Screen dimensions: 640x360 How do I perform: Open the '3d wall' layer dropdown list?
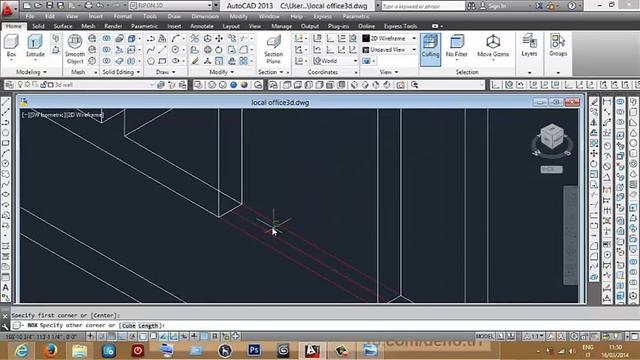click(x=151, y=85)
